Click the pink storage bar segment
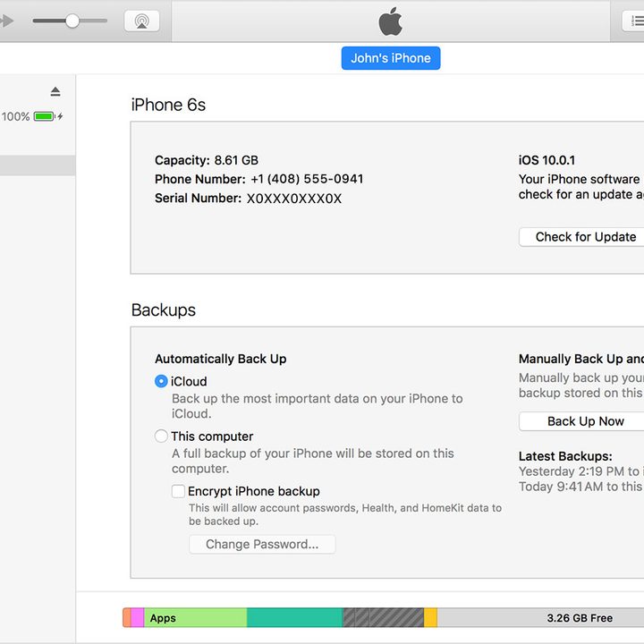The image size is (644, 644). (x=137, y=618)
